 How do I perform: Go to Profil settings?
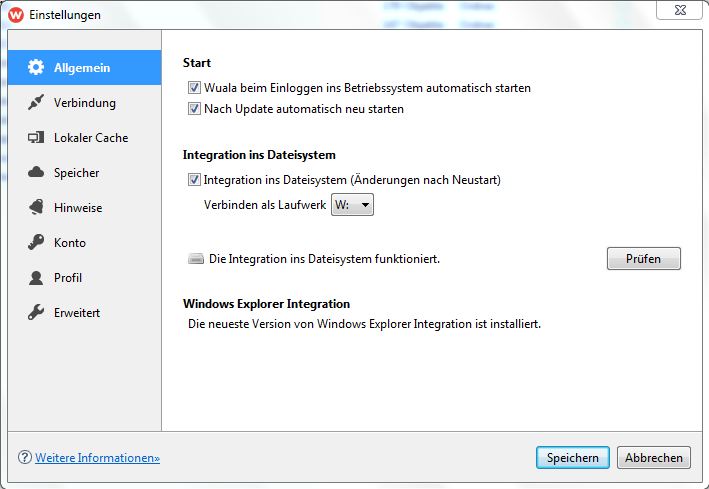point(85,277)
